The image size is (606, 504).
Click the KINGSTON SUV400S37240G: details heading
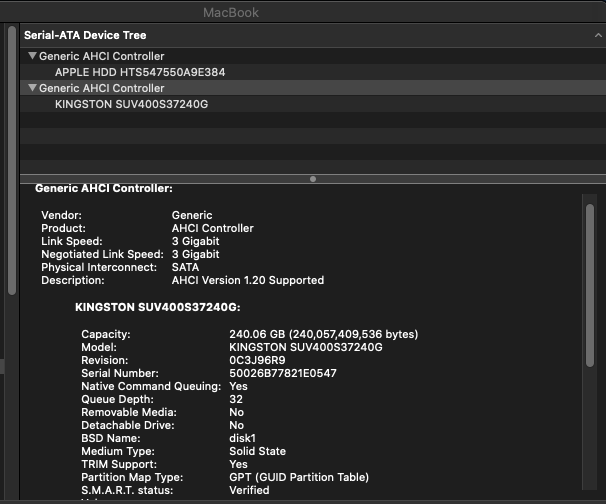[158, 307]
